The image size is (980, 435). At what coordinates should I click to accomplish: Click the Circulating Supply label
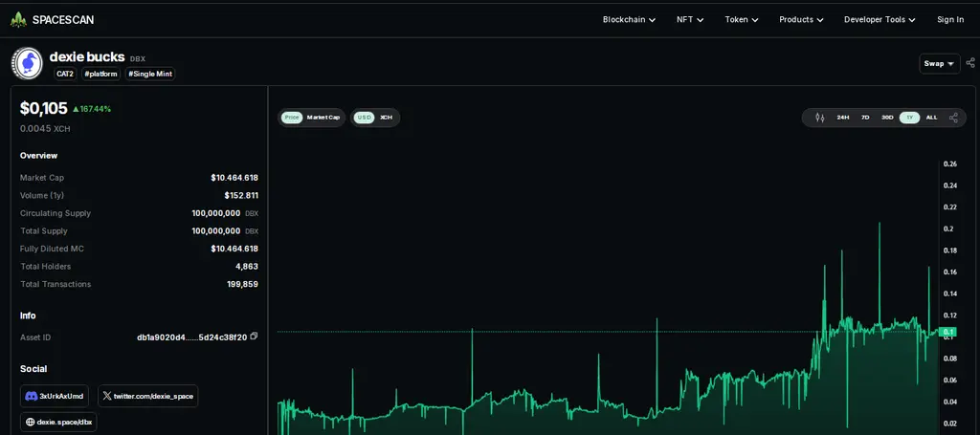pos(56,213)
